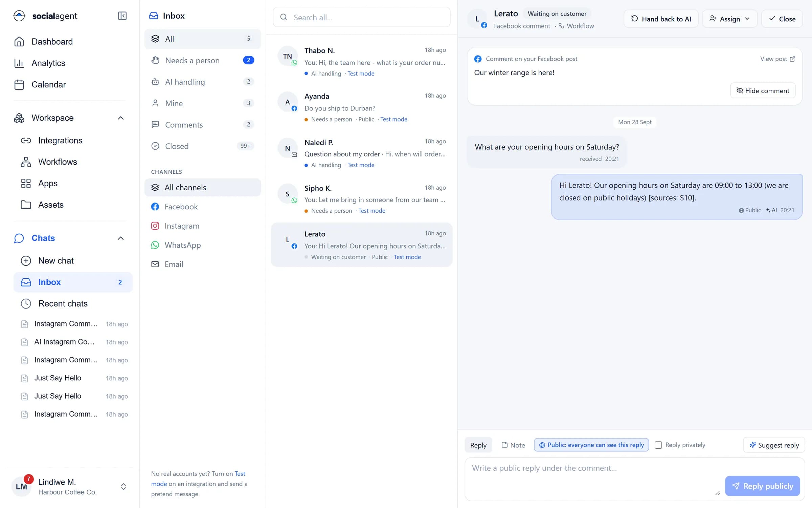Switch to the Reply tab
This screenshot has height=508, width=812.
[x=478, y=445]
